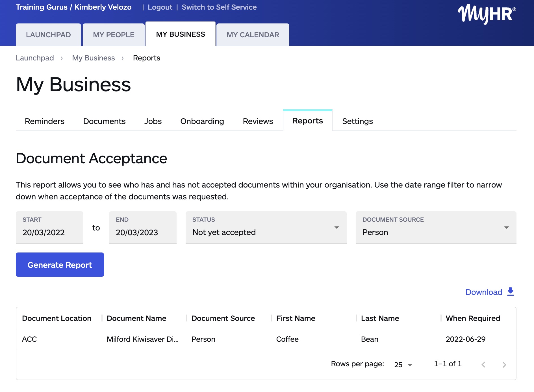The image size is (534, 392).
Task: Sort by First Name column header
Action: [296, 318]
